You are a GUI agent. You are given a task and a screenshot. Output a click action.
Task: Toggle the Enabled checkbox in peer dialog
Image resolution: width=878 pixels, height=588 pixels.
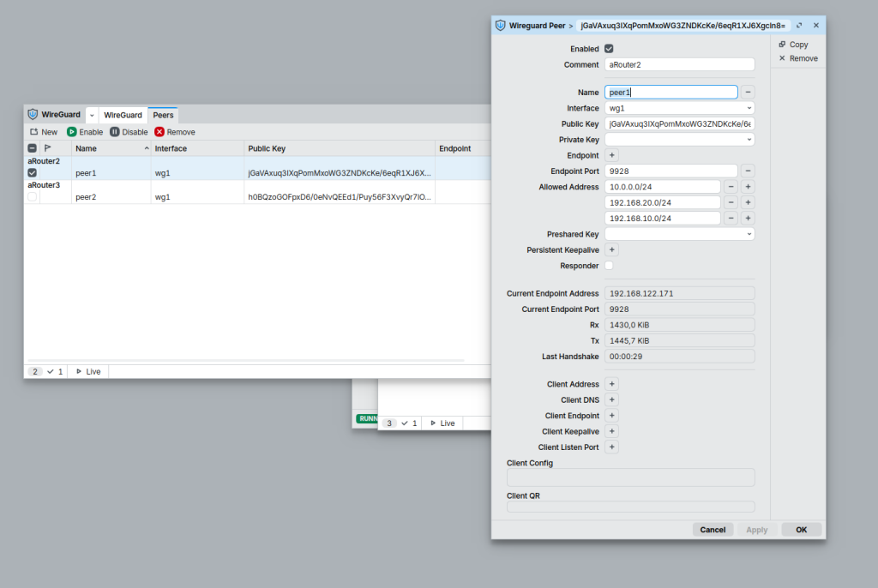(609, 49)
